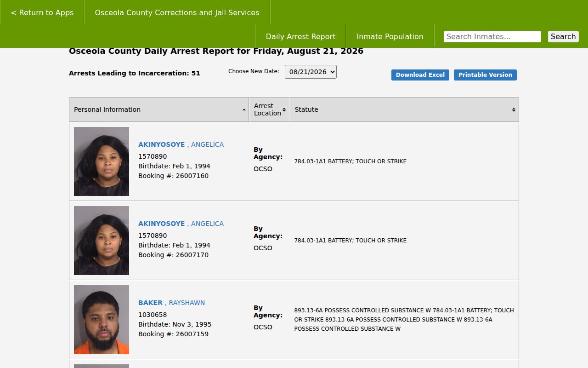Viewport: 588px width, 368px height.
Task: Click the sort arrows in Statute header
Action: click(x=514, y=109)
